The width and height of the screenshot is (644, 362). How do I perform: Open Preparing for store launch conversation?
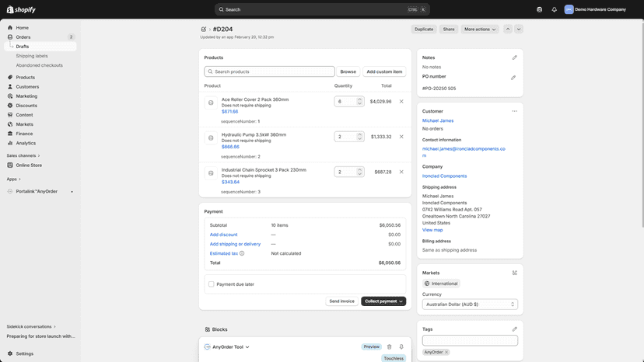[40, 336]
